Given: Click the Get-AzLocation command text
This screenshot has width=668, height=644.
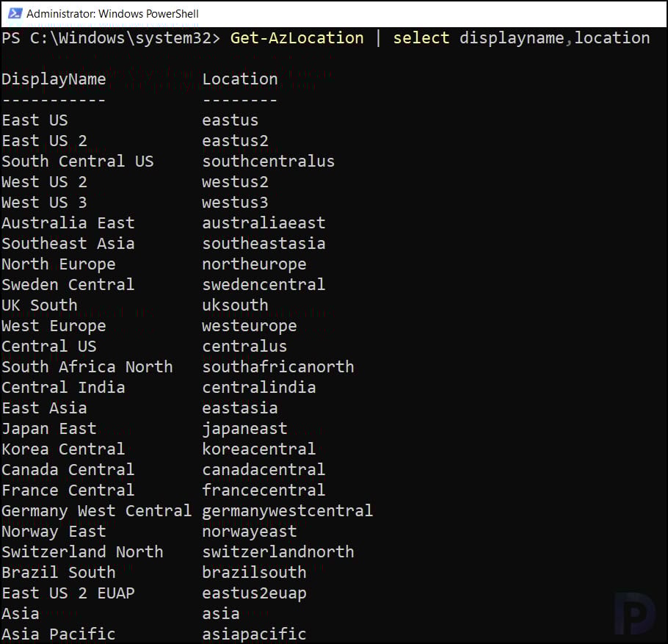Looking at the screenshot, I should [297, 38].
